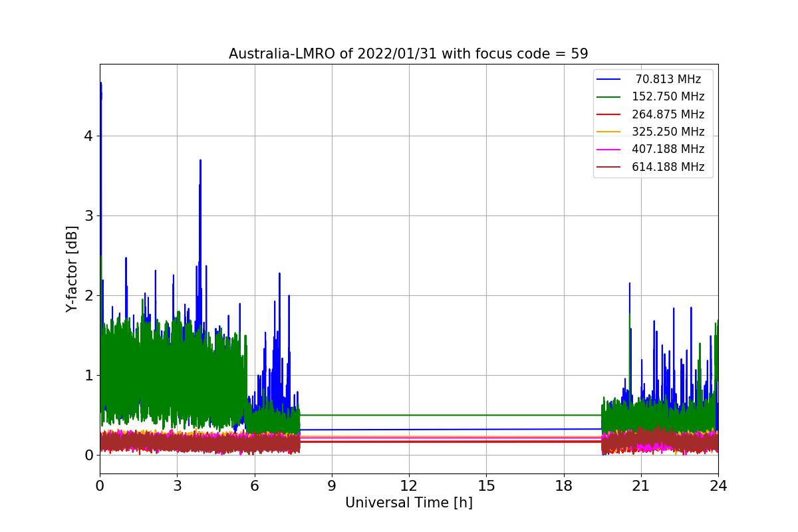Image resolution: width=798 pixels, height=532 pixels.
Task: Click the blue line swatch in the legend
Action: pyautogui.click(x=609, y=80)
